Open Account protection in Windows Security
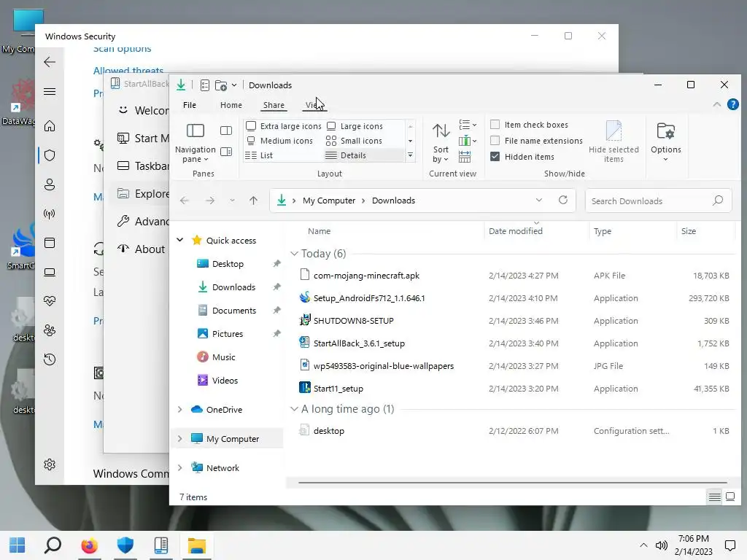 coord(50,184)
